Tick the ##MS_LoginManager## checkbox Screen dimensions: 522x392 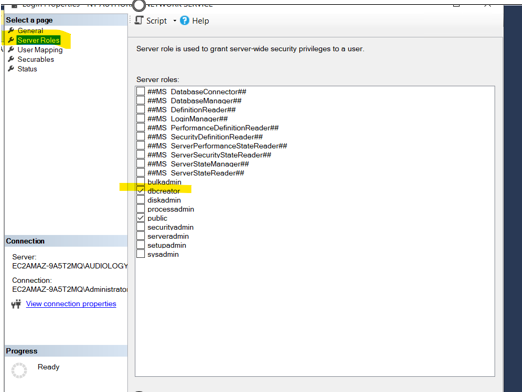pyautogui.click(x=141, y=118)
